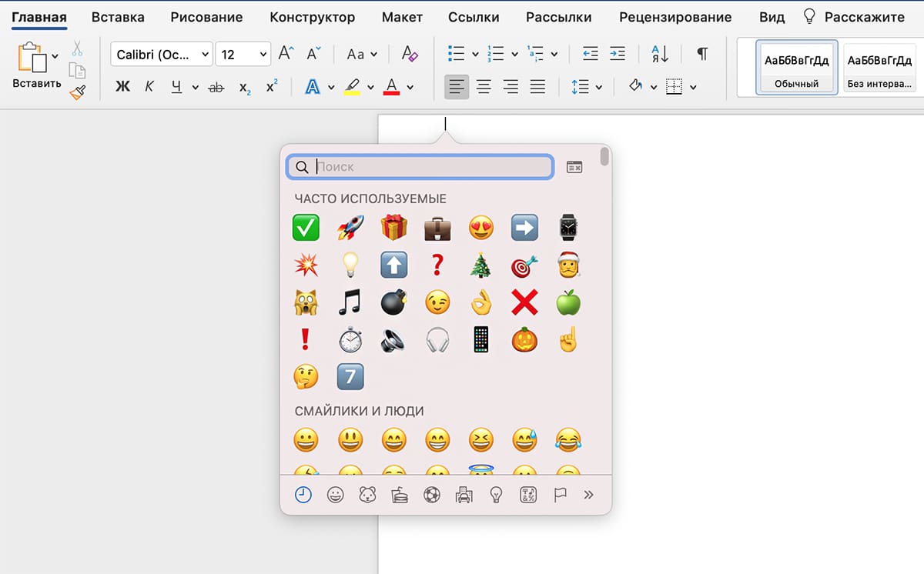The height and width of the screenshot is (574, 924).
Task: Insert the rocket emoji
Action: click(x=350, y=228)
